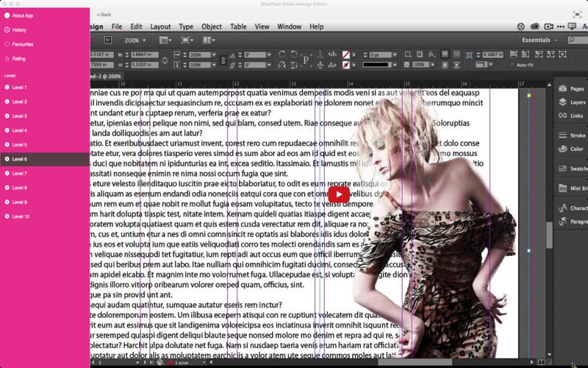Open the Swatches panel
Screen dimensions: 588x368
pyautogui.click(x=573, y=169)
